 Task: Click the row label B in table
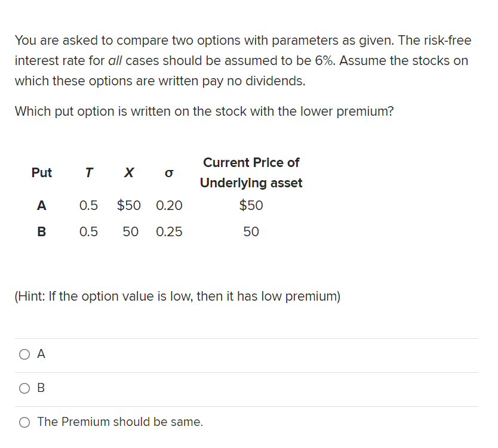pos(41,231)
